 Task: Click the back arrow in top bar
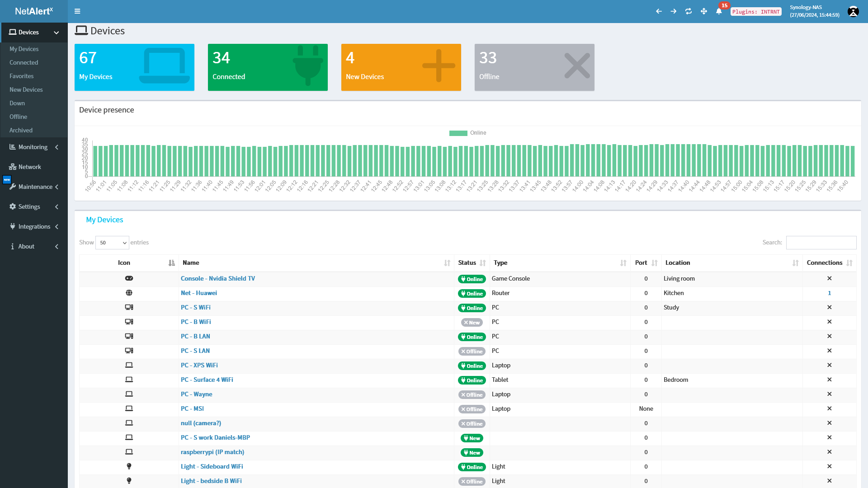point(659,11)
